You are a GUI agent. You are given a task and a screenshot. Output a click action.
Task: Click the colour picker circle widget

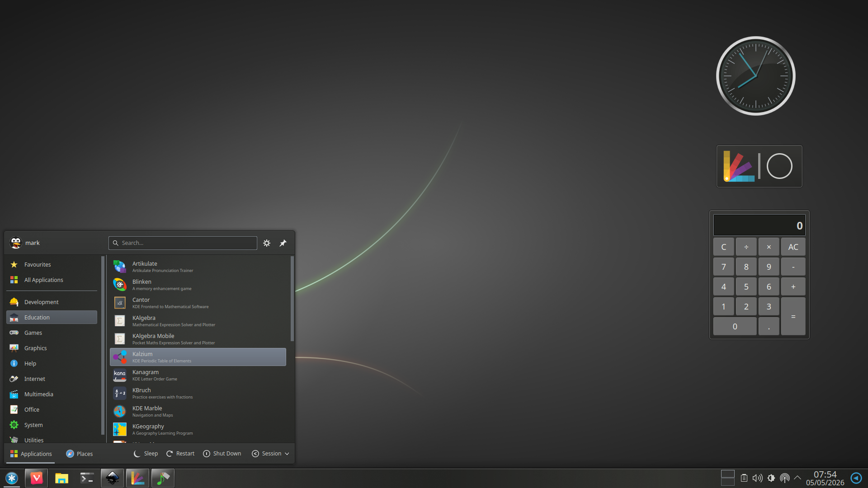click(780, 166)
